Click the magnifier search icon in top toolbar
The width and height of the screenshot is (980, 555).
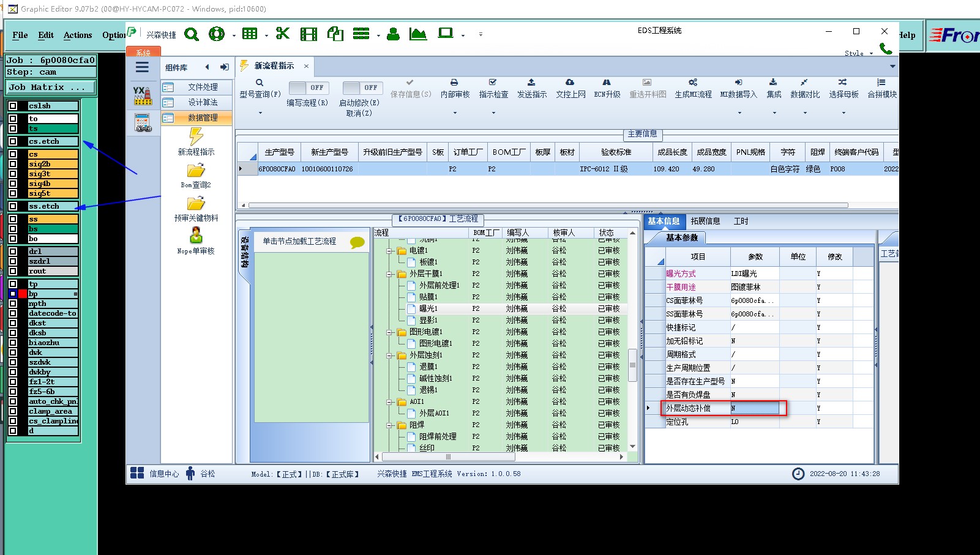point(192,34)
